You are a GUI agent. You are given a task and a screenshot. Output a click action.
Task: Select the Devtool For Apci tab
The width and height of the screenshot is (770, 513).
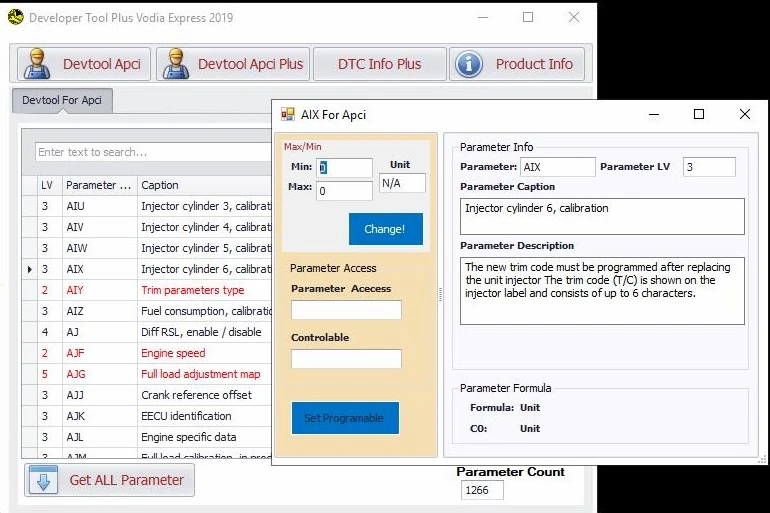click(62, 100)
